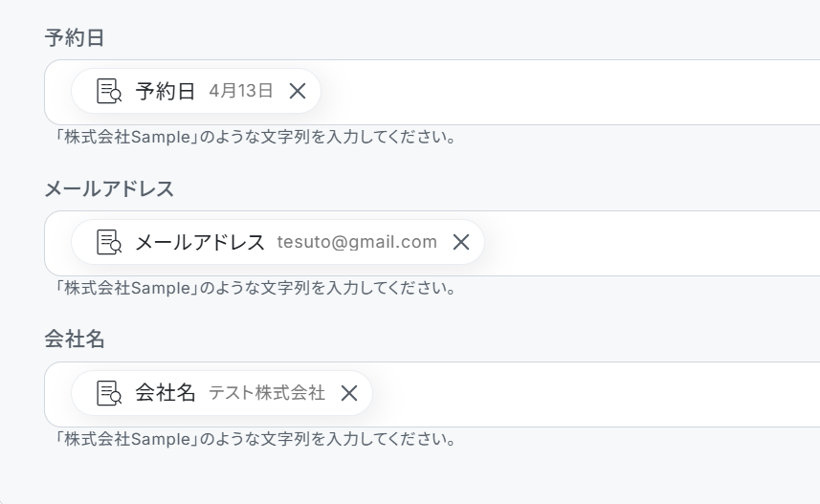820x504 pixels.
Task: Remove the メールアドレス tesuto@gmail.com chip
Action: [x=461, y=242]
